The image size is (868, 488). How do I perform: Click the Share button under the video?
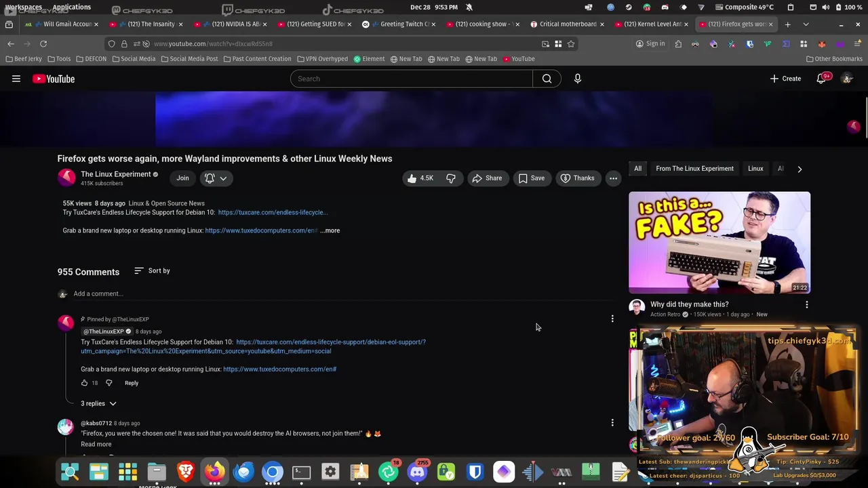click(486, 178)
